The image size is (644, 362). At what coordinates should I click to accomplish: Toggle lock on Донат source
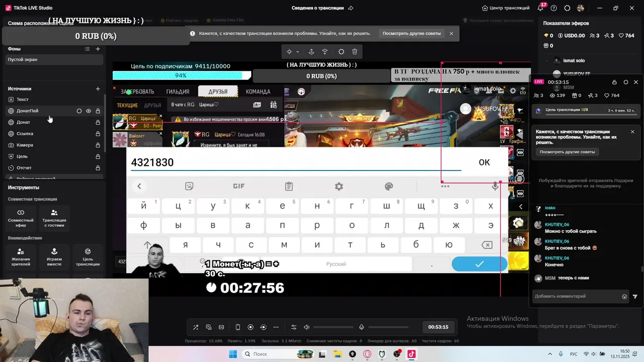[98, 122]
